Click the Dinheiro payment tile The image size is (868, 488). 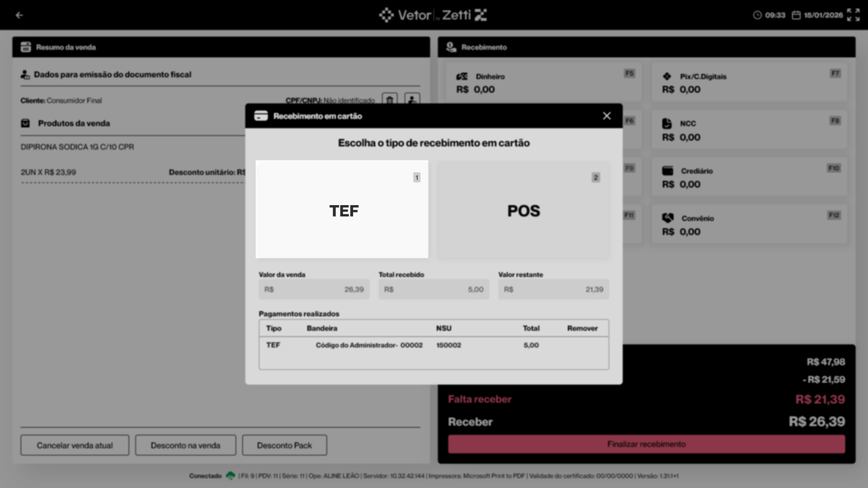pos(542,83)
